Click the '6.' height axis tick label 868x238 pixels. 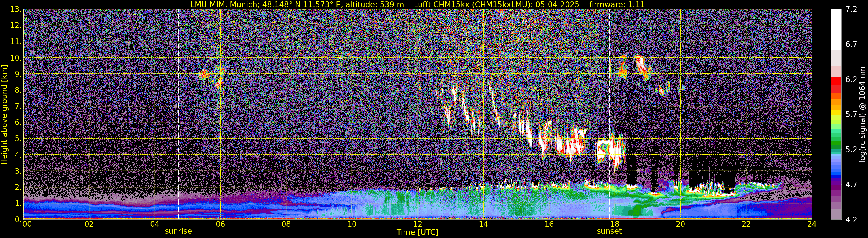18,122
